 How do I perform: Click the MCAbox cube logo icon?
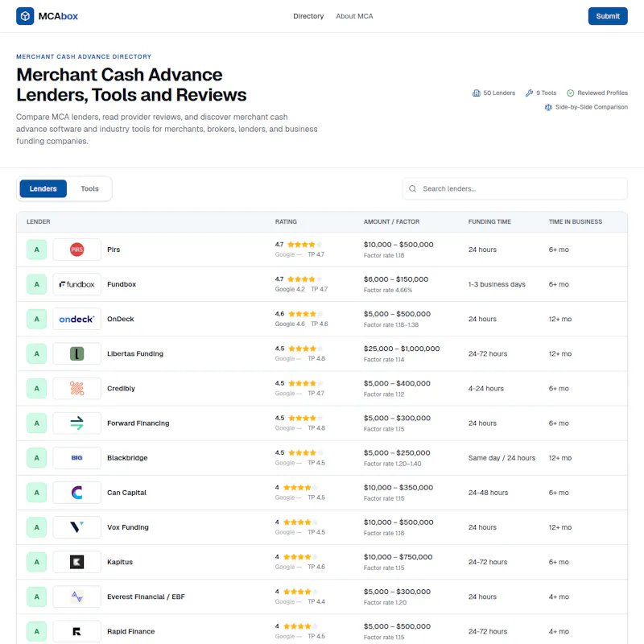pos(25,16)
